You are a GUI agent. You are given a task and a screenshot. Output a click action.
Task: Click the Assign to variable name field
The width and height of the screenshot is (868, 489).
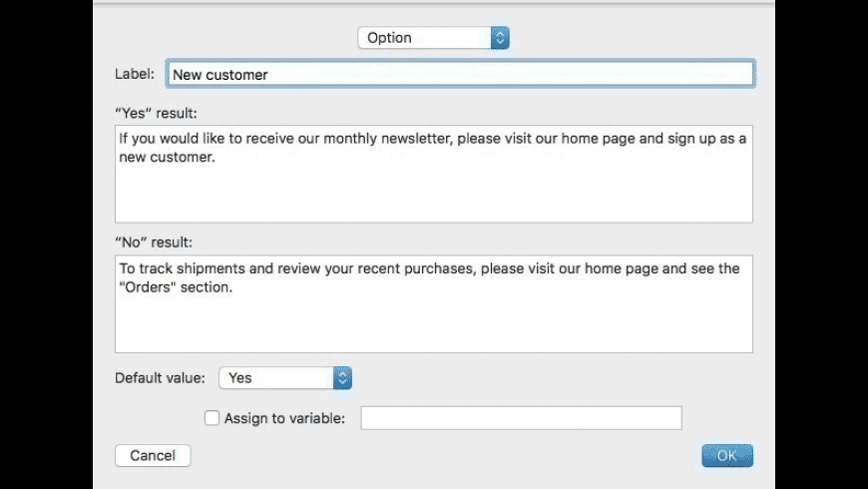tap(521, 418)
